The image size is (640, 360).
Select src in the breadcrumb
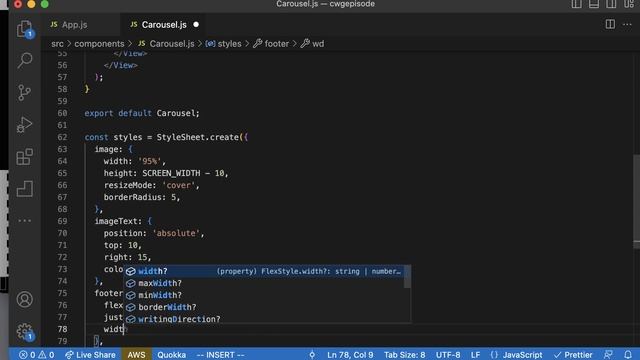[x=57, y=44]
